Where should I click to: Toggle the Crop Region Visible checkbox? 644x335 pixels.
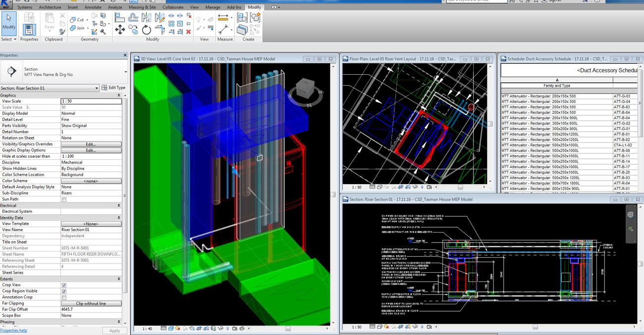tap(64, 291)
